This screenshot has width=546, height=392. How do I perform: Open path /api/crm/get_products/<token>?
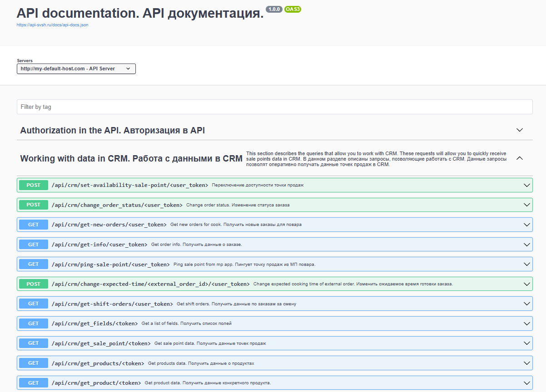tap(98, 363)
